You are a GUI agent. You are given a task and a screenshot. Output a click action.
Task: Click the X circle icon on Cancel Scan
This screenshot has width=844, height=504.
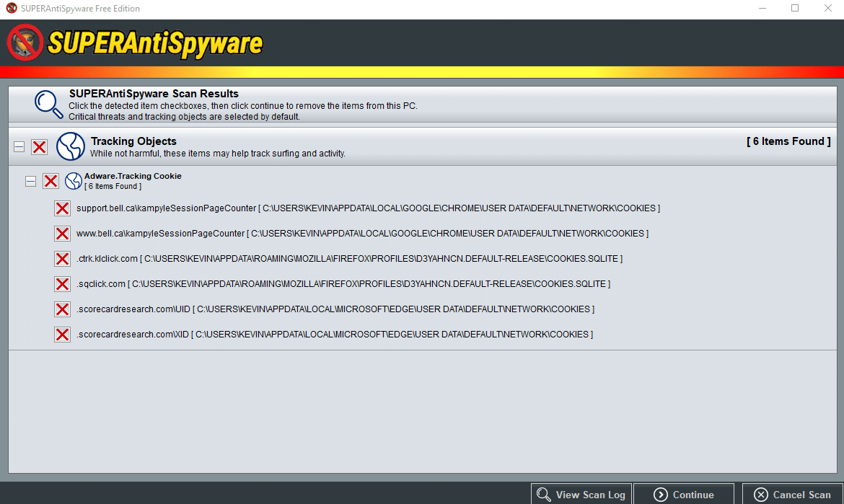click(x=760, y=495)
